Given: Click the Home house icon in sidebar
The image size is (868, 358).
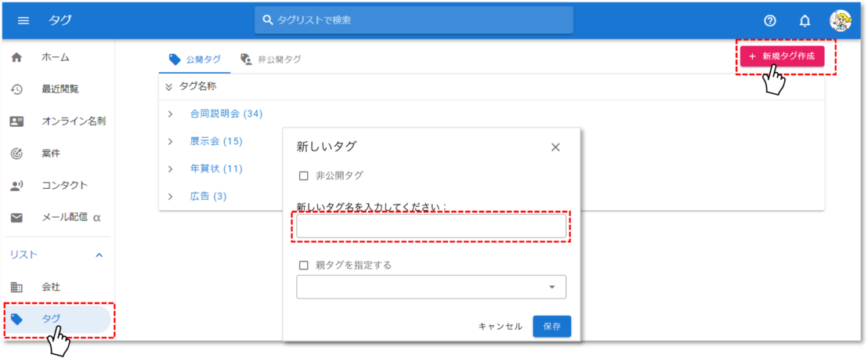Looking at the screenshot, I should (17, 57).
